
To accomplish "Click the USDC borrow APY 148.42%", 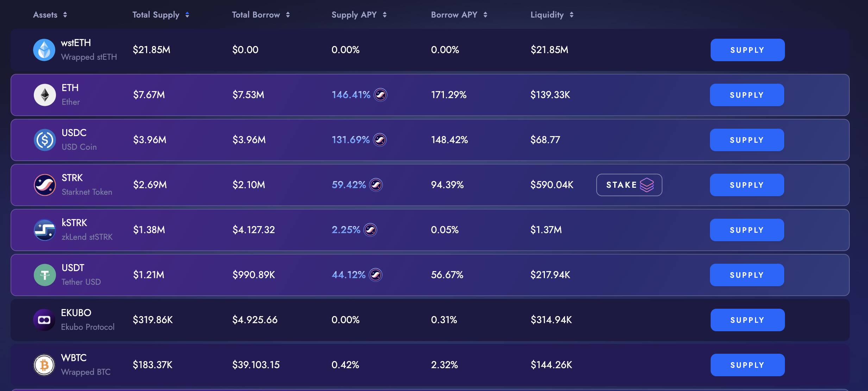I will tap(449, 140).
